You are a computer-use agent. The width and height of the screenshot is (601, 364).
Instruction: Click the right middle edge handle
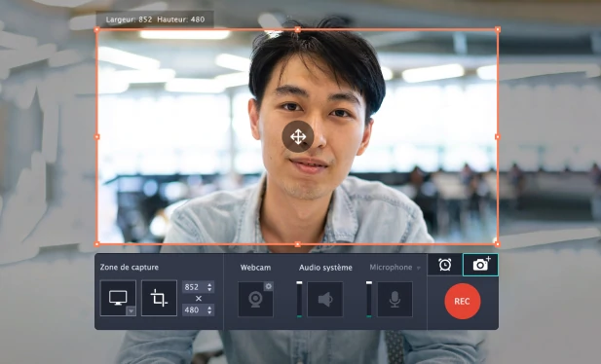click(x=498, y=137)
